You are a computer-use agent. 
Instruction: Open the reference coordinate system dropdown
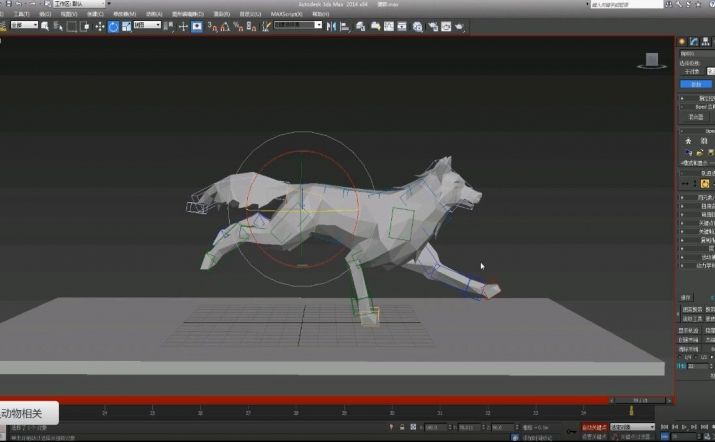pos(147,25)
